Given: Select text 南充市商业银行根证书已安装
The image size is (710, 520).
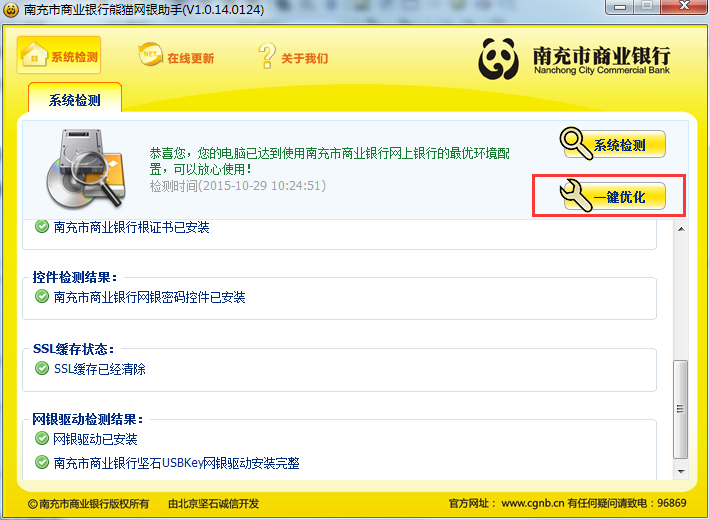Looking at the screenshot, I should (131, 227).
